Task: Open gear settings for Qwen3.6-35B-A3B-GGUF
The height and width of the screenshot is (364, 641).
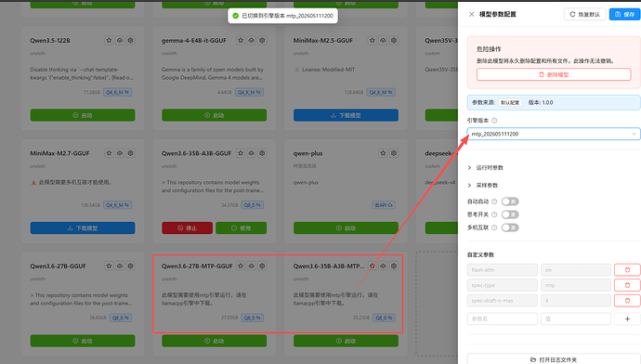Action: (263, 153)
